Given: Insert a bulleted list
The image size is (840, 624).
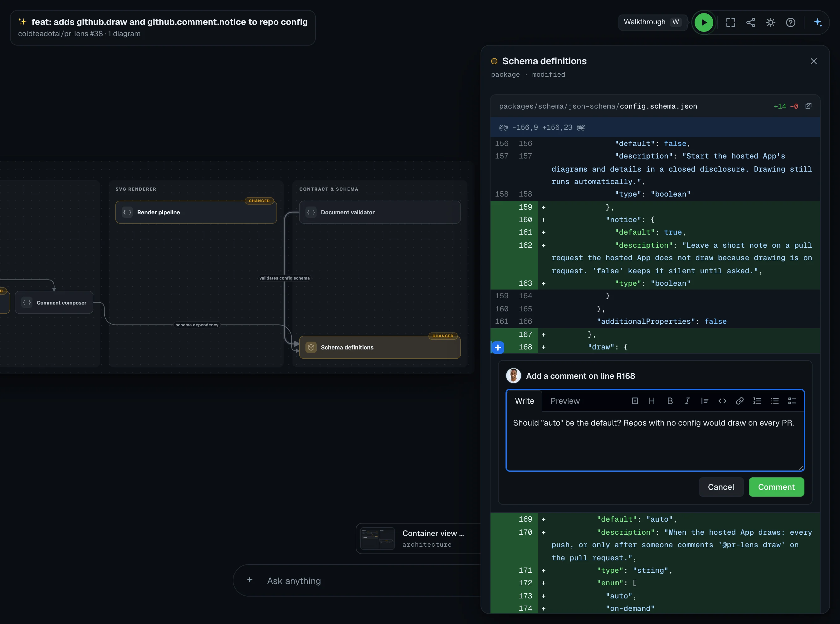Looking at the screenshot, I should [775, 401].
